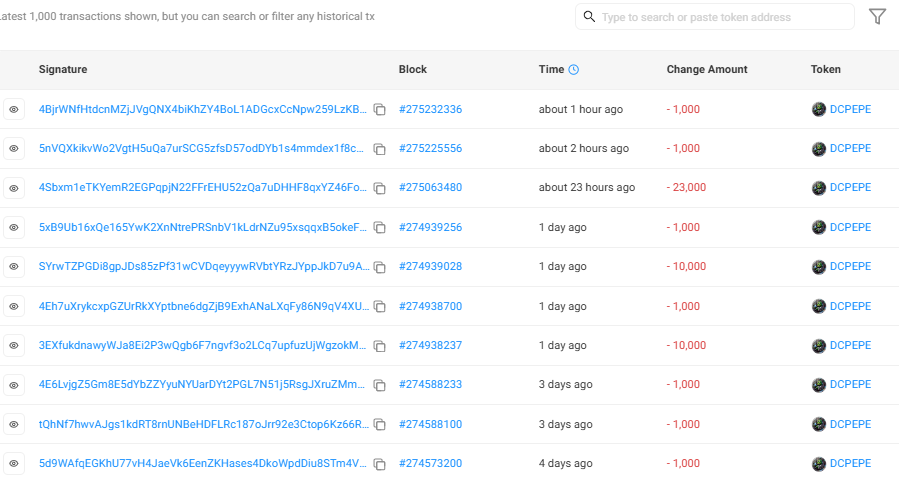This screenshot has height=478, width=899.
Task: View details eye icon for 4Eh7uXrykcxp transaction
Action: tap(14, 306)
